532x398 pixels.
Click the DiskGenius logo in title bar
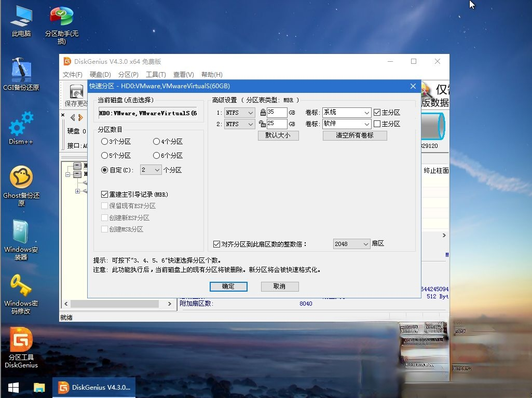click(x=67, y=61)
